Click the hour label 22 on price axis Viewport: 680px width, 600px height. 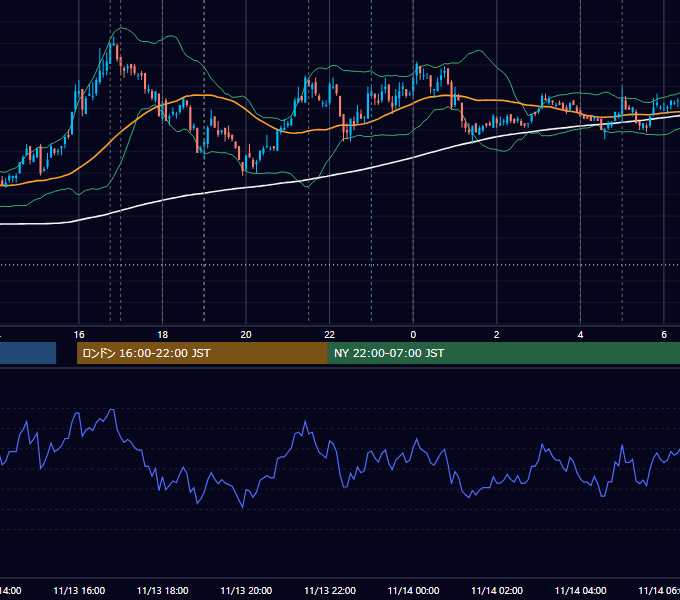330,335
